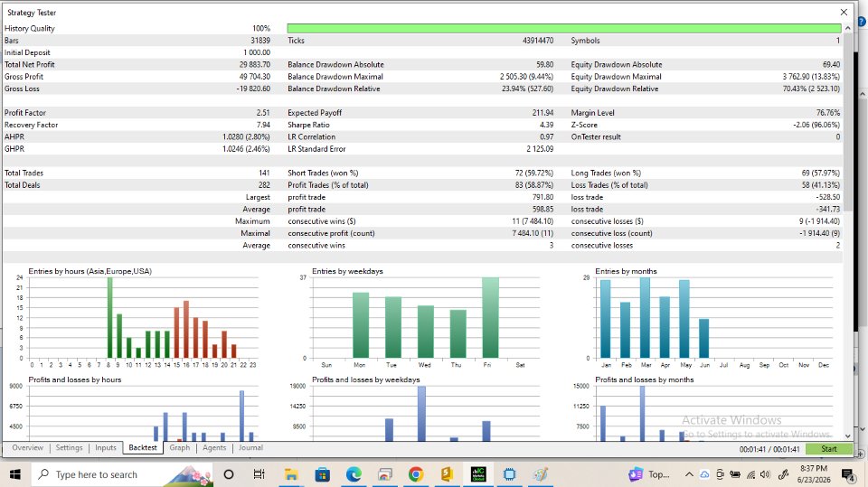Click Equity Drawdown Maximal value 3 762.90

tap(811, 77)
